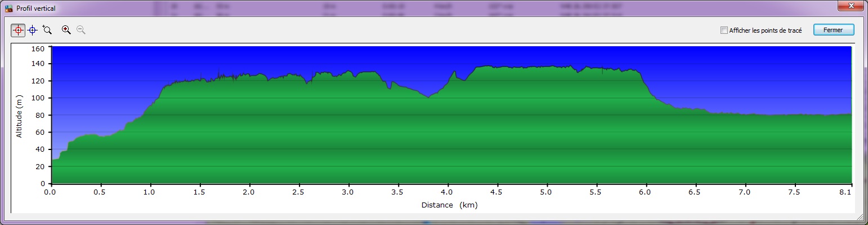The width and height of the screenshot is (868, 225).
Task: Click the Altitude (m) axis label
Action: [x=19, y=117]
